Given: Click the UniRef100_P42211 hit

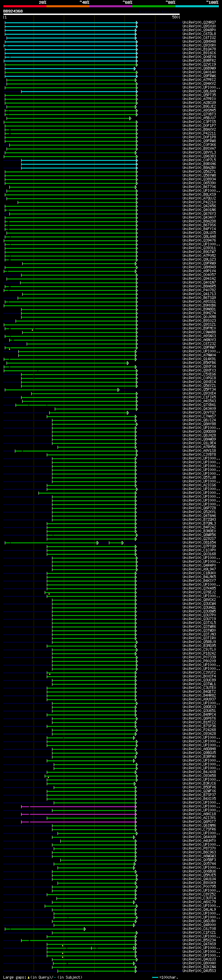Looking at the screenshot, I should click(199, 133).
